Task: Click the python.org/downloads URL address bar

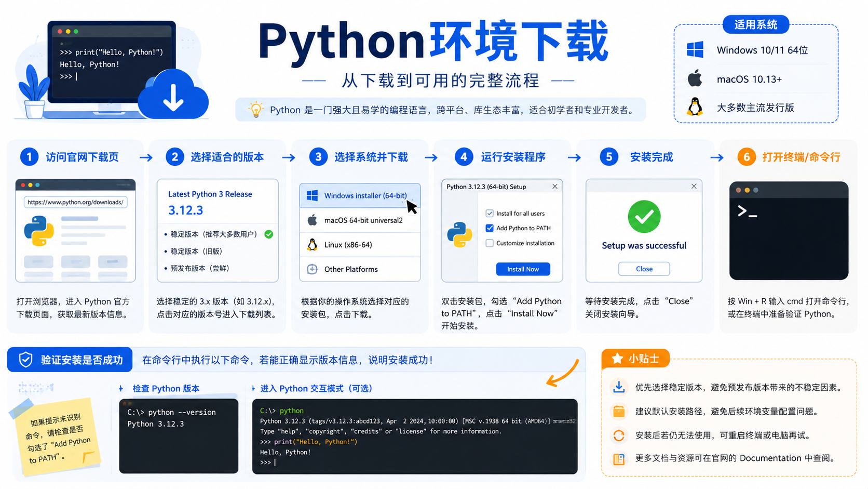Action: click(x=75, y=202)
